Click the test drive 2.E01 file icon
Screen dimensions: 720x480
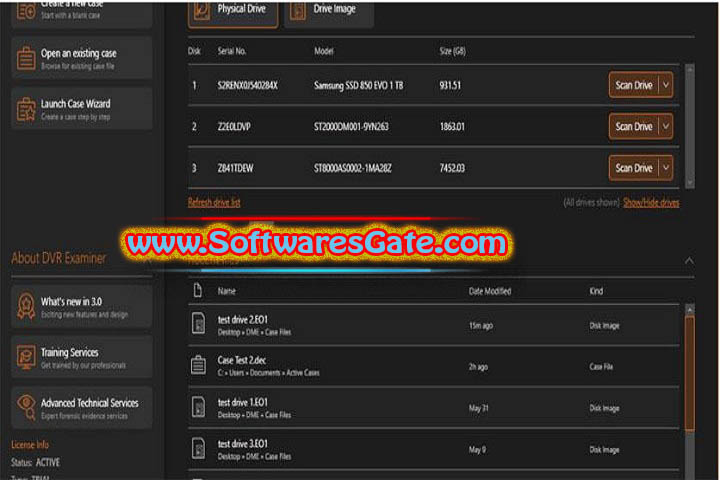pyautogui.click(x=198, y=323)
